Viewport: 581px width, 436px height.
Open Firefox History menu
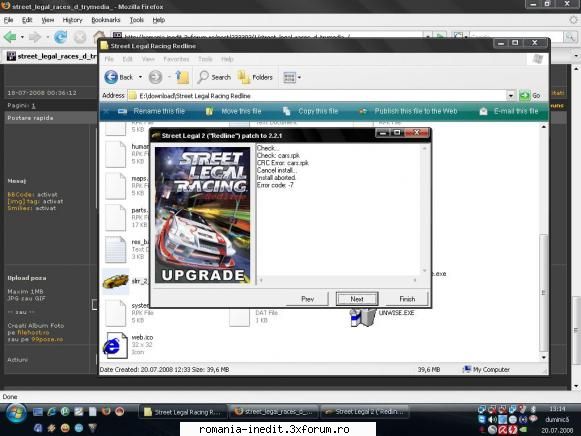pyautogui.click(x=72, y=20)
